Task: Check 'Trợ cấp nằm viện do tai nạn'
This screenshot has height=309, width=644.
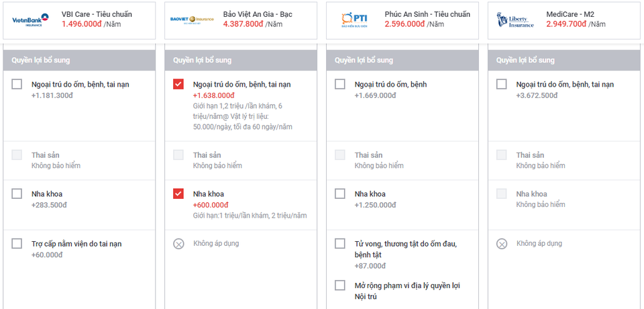Action: click(17, 244)
